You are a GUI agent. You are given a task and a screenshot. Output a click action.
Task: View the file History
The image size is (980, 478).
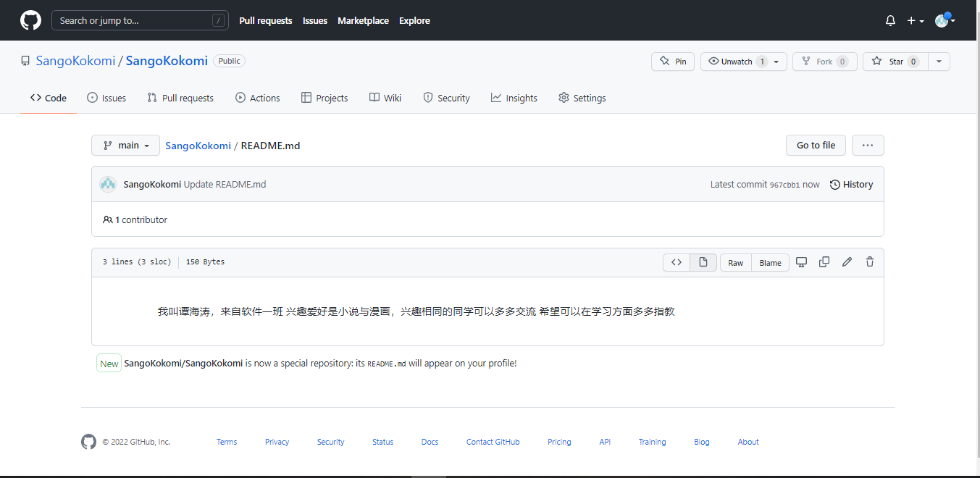tap(852, 184)
